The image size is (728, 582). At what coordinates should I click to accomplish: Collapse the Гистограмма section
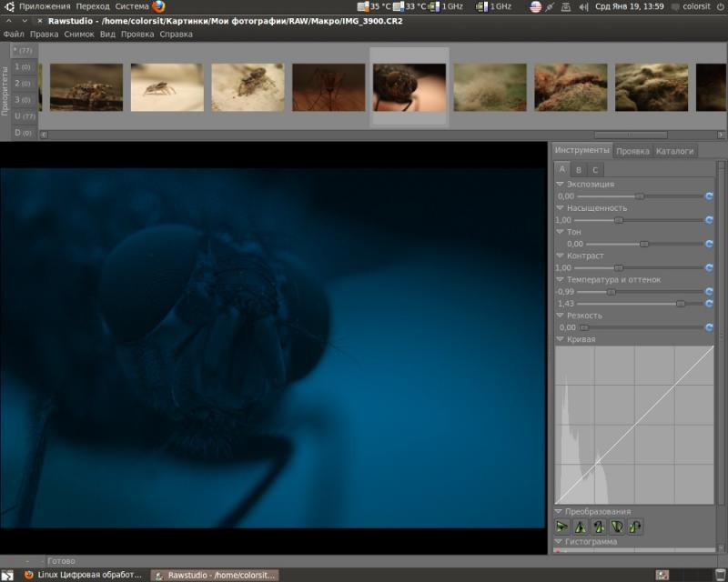(559, 542)
